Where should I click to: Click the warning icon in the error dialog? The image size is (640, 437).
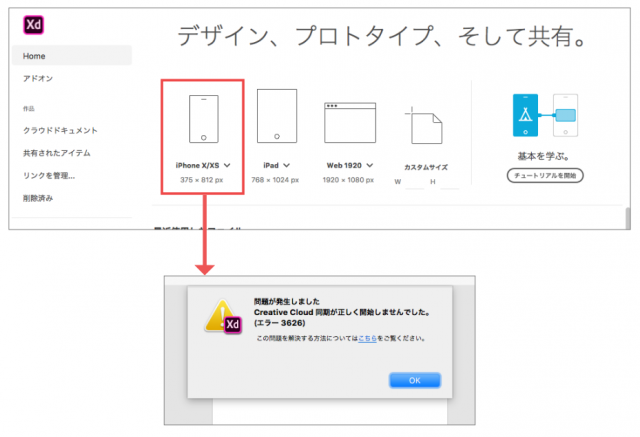[223, 317]
